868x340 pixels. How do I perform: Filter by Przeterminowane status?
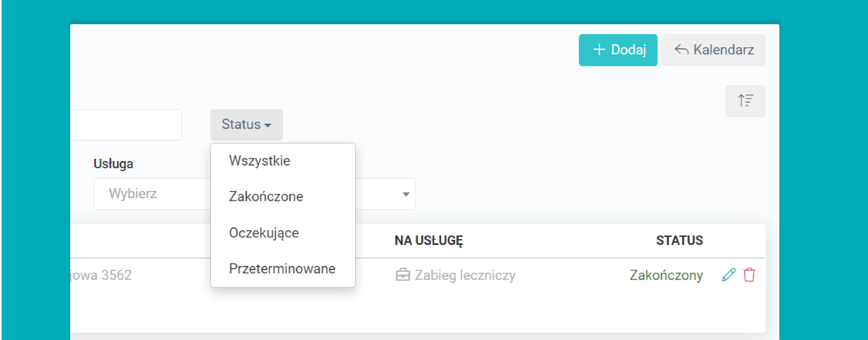(x=282, y=269)
